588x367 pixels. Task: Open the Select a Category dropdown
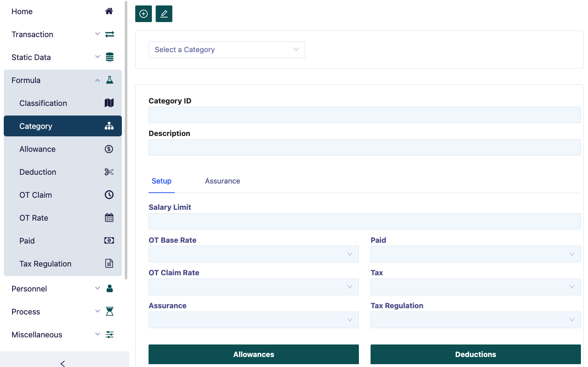227,50
